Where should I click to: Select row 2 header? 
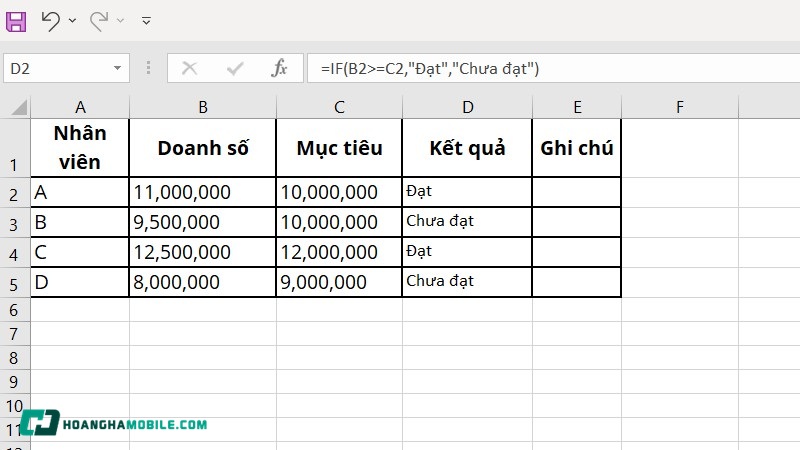click(15, 192)
